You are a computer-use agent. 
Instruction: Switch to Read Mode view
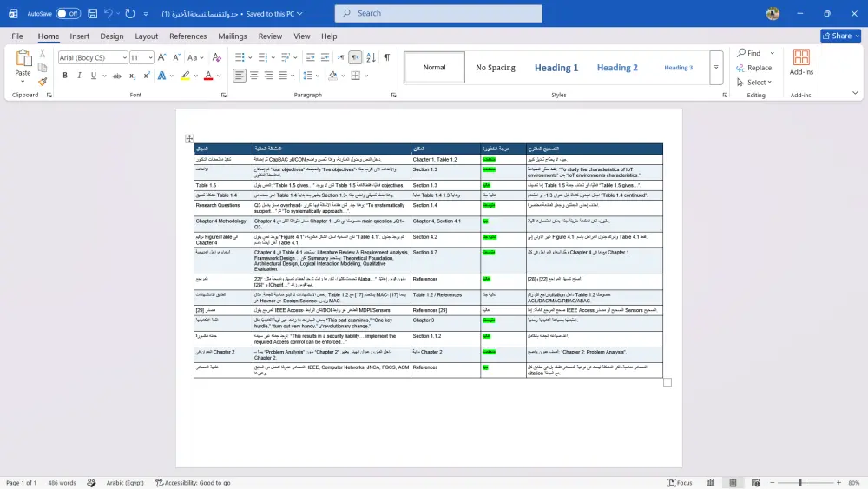coord(710,483)
